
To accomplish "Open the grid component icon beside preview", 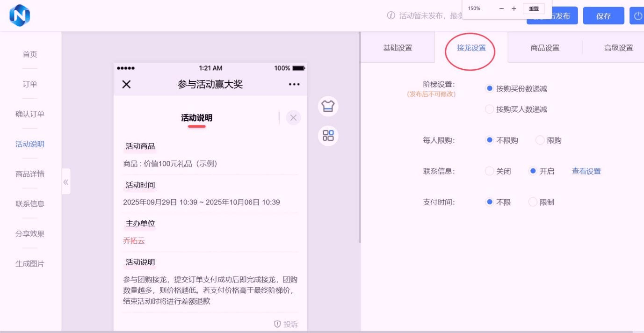I will tap(328, 136).
